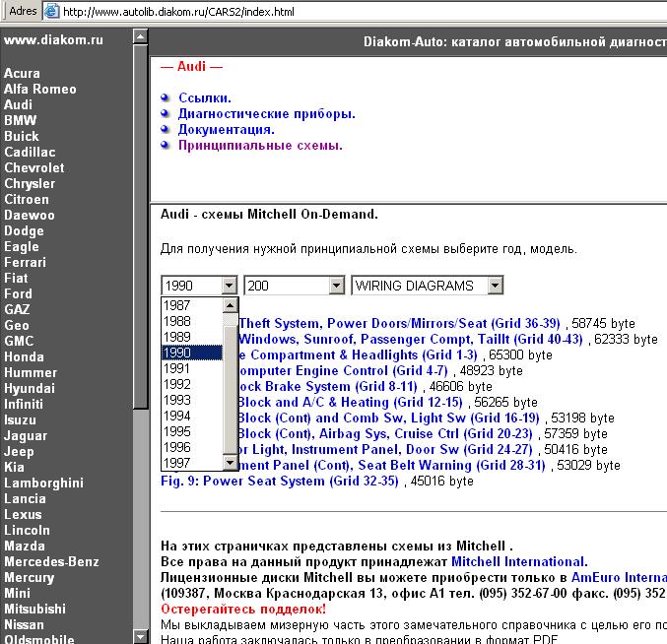
Task: Open the Документация link
Action: point(227,129)
